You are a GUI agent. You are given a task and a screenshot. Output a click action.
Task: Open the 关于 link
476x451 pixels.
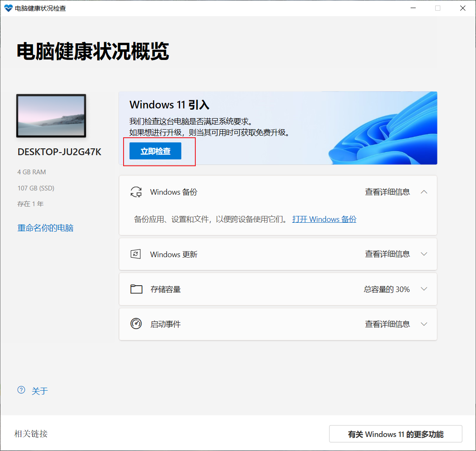click(40, 391)
